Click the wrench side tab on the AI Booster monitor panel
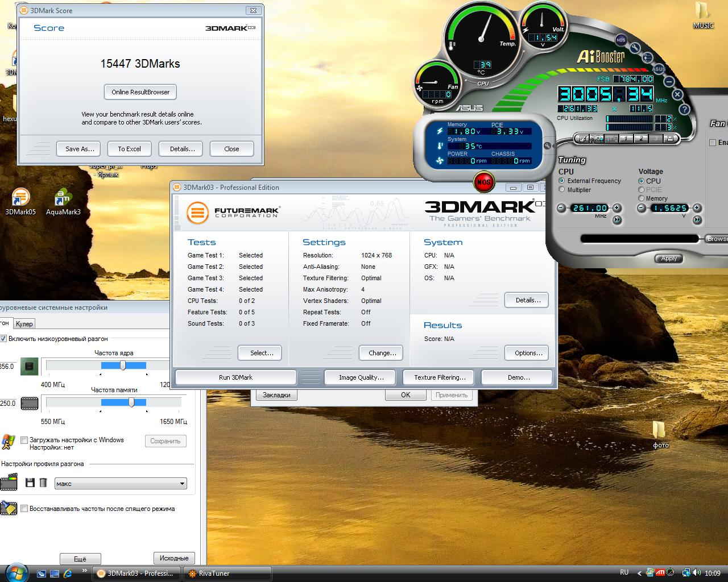The image size is (728, 582). tap(547, 146)
